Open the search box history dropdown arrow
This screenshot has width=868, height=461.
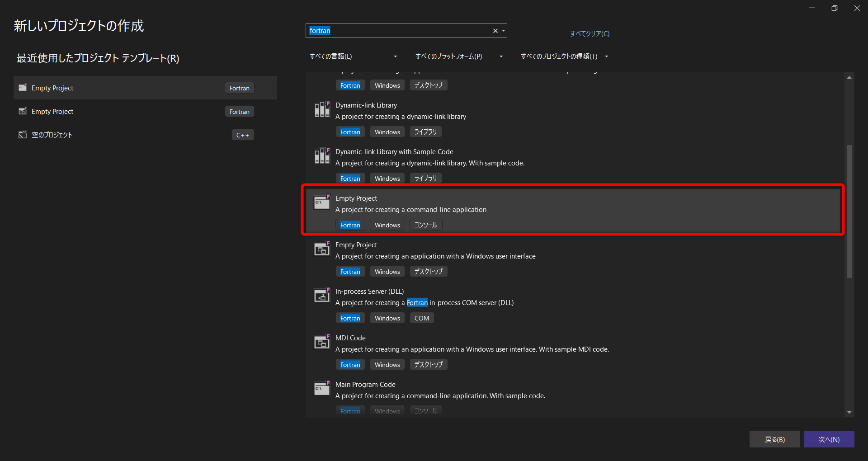click(503, 31)
